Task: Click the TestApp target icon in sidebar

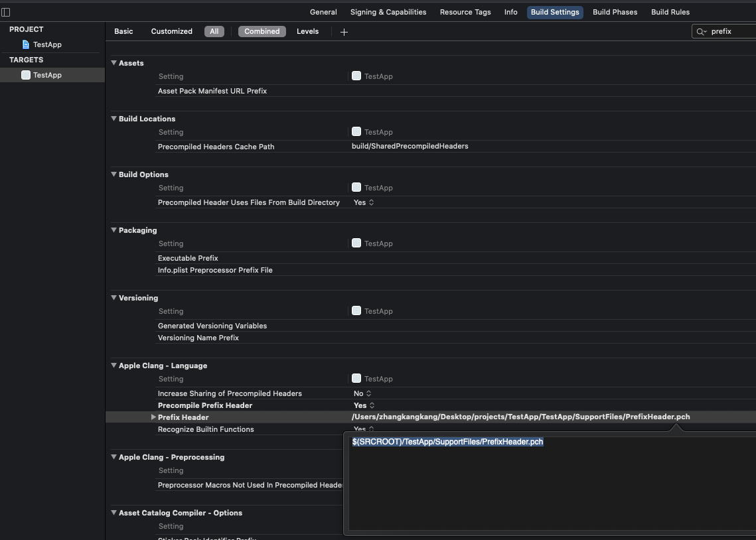Action: [26, 75]
